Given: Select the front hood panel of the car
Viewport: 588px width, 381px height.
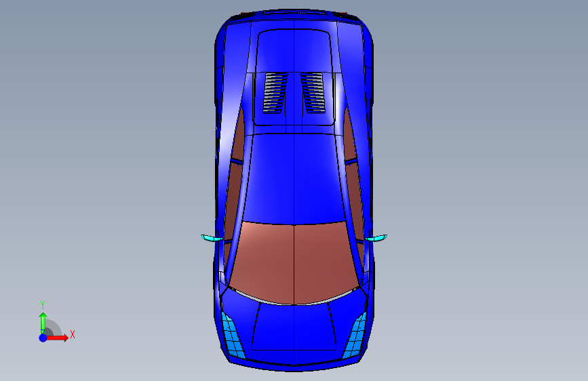Looking at the screenshot, I should pyautogui.click(x=294, y=327).
